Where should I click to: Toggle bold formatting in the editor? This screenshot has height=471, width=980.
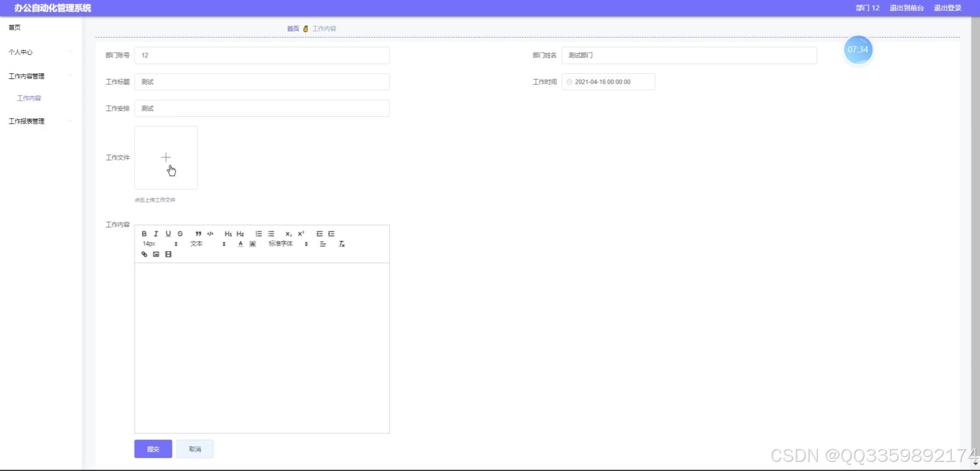[144, 234]
